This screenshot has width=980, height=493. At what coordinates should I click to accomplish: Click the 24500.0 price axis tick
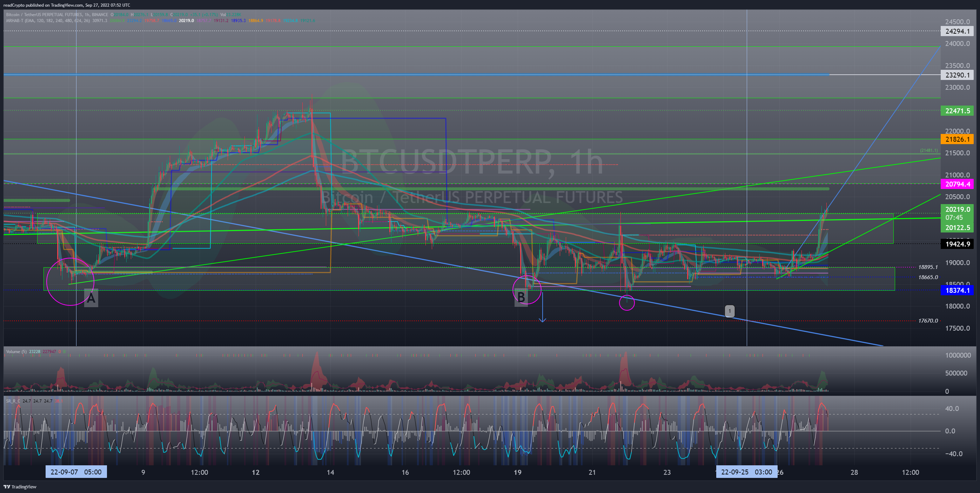957,22
